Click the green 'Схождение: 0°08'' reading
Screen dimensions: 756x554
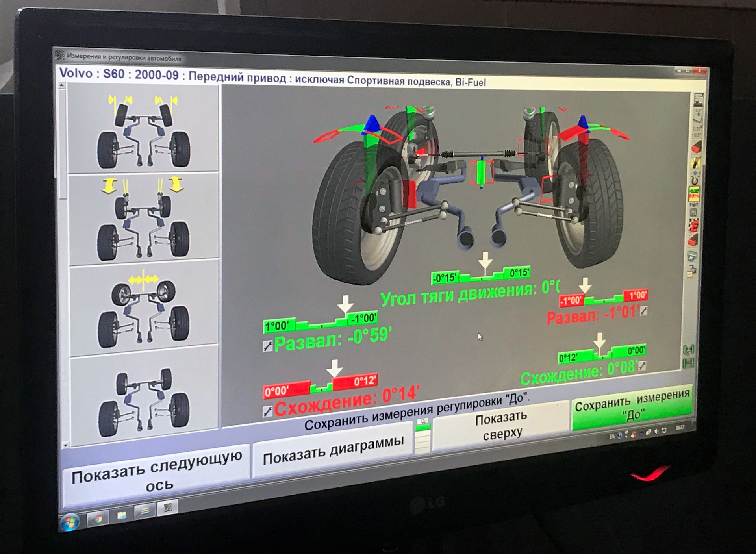[x=578, y=373]
